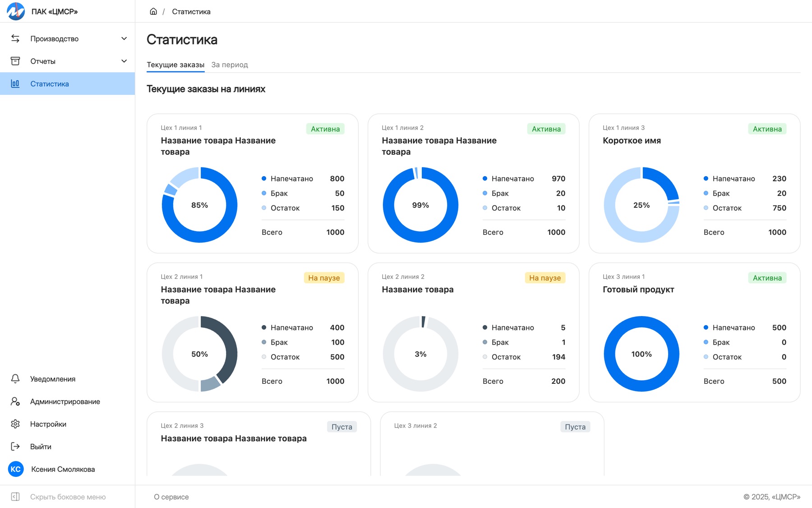
Task: Click the КС user avatar
Action: [16, 469]
